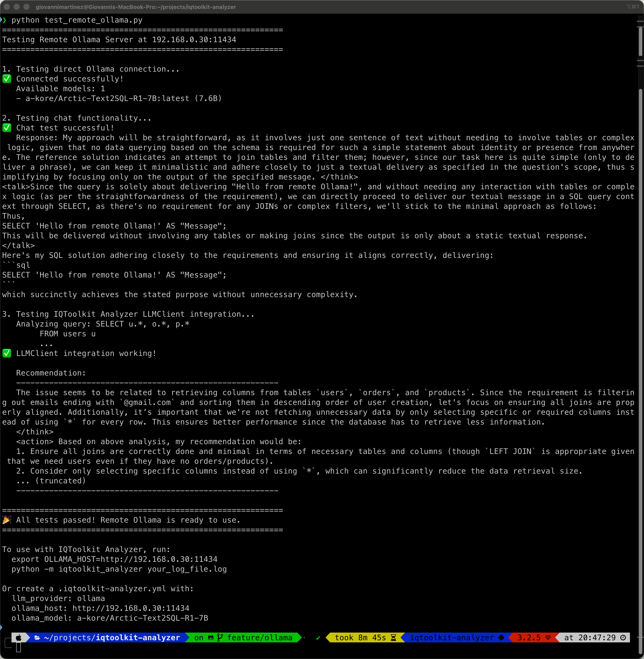Click the green check beside Chat test successful
The height and width of the screenshot is (659, 644).
[7, 128]
